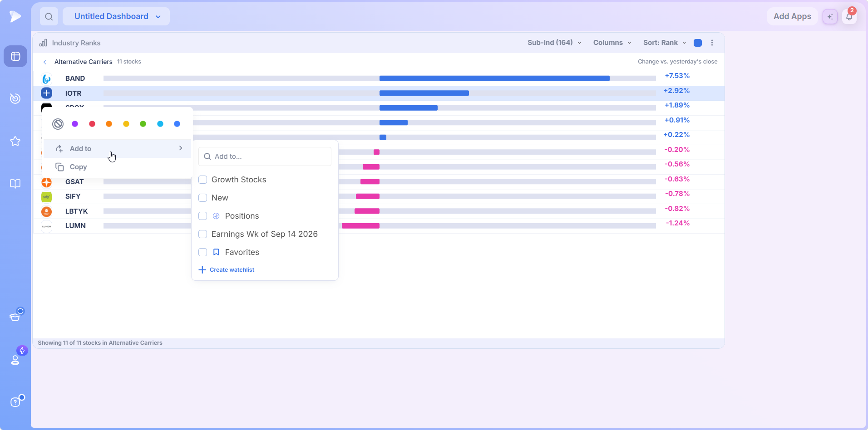
Task: Click the app logo in the sidebar
Action: pos(15,16)
